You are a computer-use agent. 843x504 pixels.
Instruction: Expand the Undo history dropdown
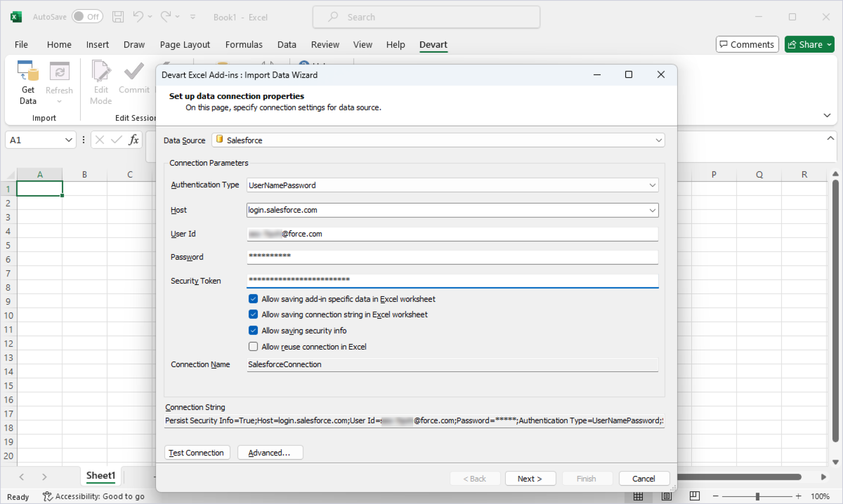(150, 17)
